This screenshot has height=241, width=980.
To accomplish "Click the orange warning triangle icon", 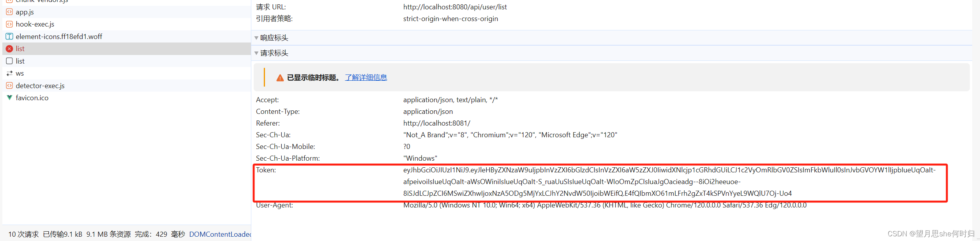I will pos(280,78).
